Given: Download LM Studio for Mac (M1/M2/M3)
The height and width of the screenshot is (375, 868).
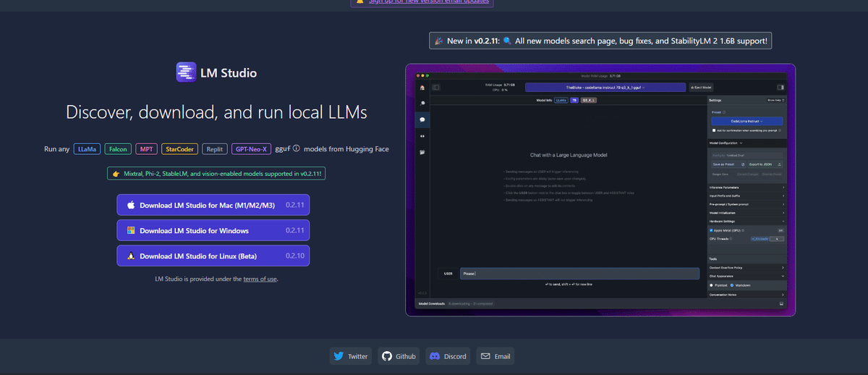Looking at the screenshot, I should point(213,205).
